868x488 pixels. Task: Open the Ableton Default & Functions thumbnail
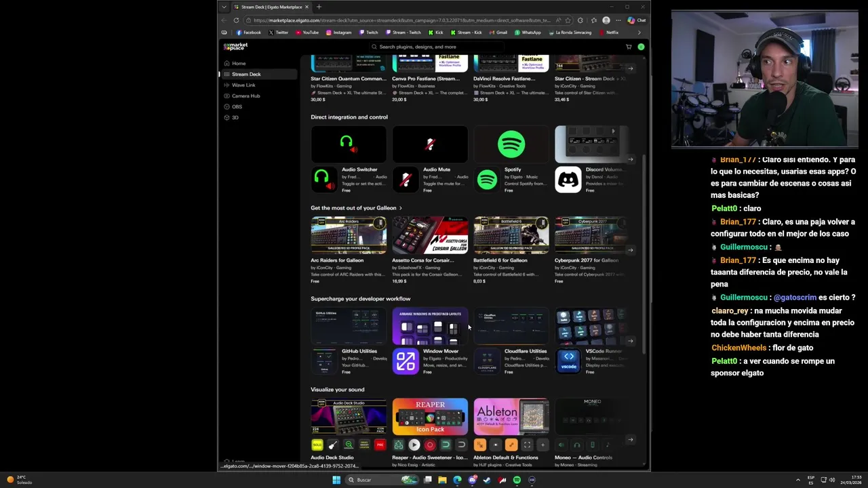(511, 417)
